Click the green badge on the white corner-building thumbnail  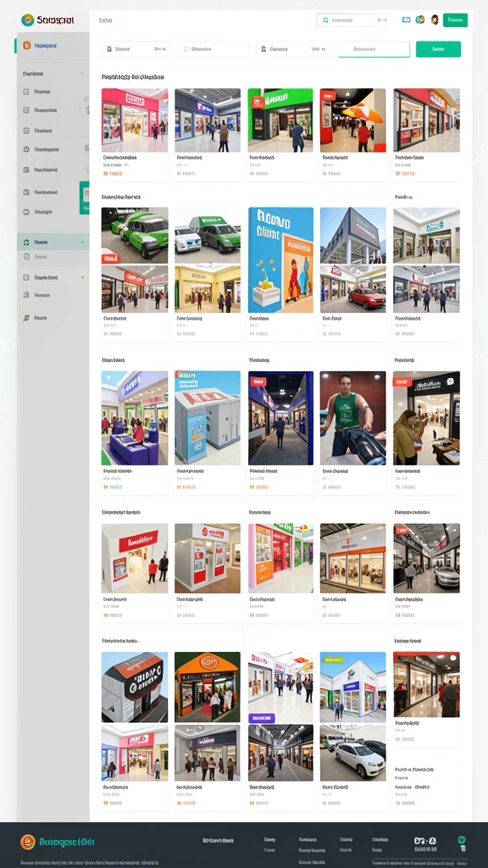point(334,659)
